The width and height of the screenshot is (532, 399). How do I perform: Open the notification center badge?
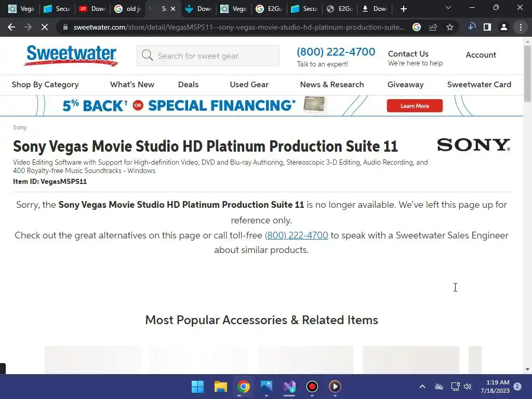(x=517, y=386)
